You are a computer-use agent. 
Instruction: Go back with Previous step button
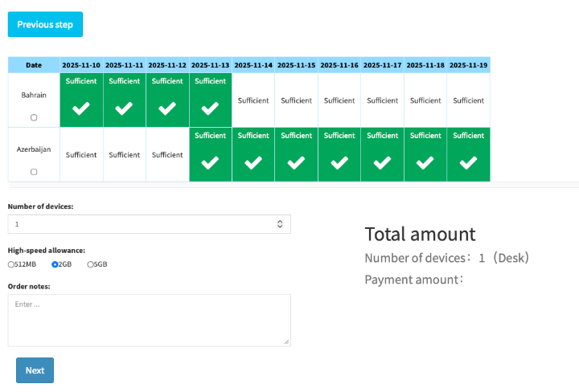45,24
